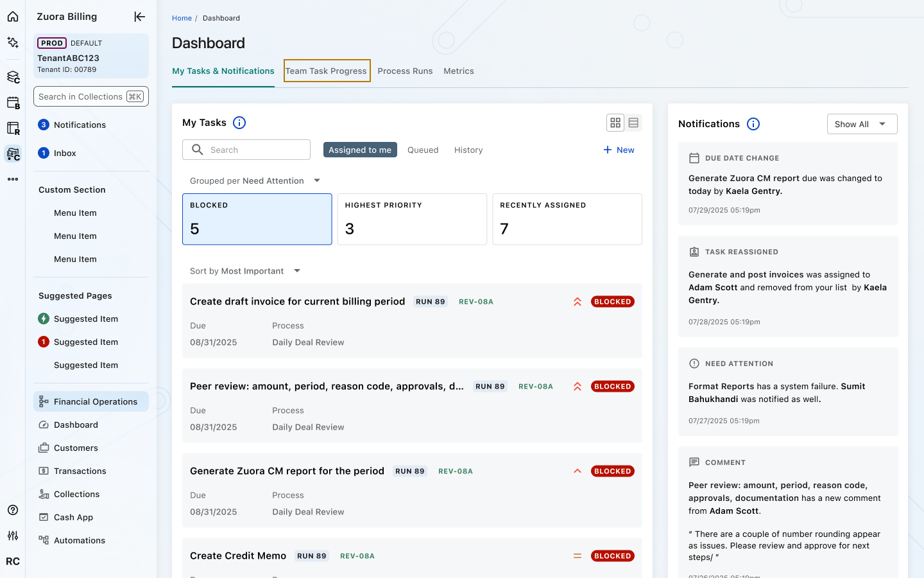The height and width of the screenshot is (578, 924).
Task: Select the Queued filter
Action: (423, 150)
